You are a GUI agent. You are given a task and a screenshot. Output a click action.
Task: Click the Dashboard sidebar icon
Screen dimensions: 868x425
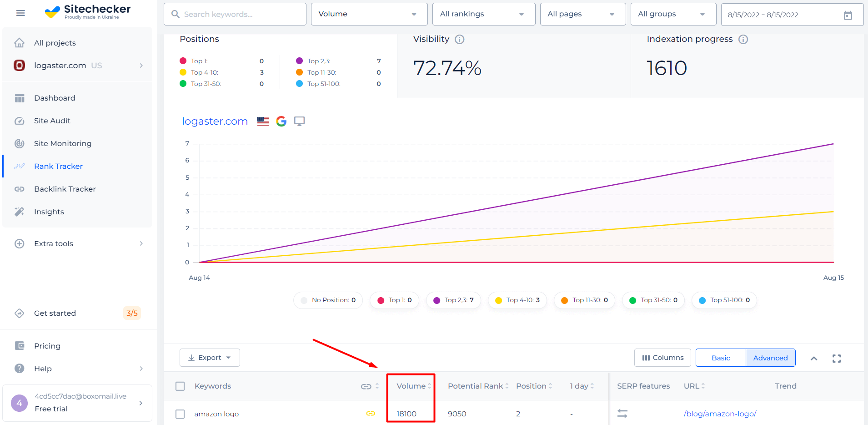point(19,98)
